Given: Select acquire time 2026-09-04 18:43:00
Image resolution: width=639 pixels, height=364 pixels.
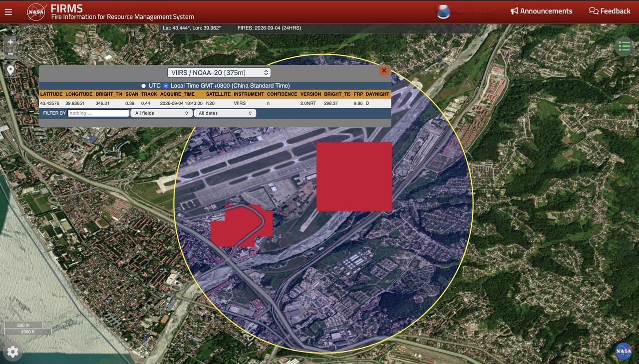Looking at the screenshot, I should [181, 104].
